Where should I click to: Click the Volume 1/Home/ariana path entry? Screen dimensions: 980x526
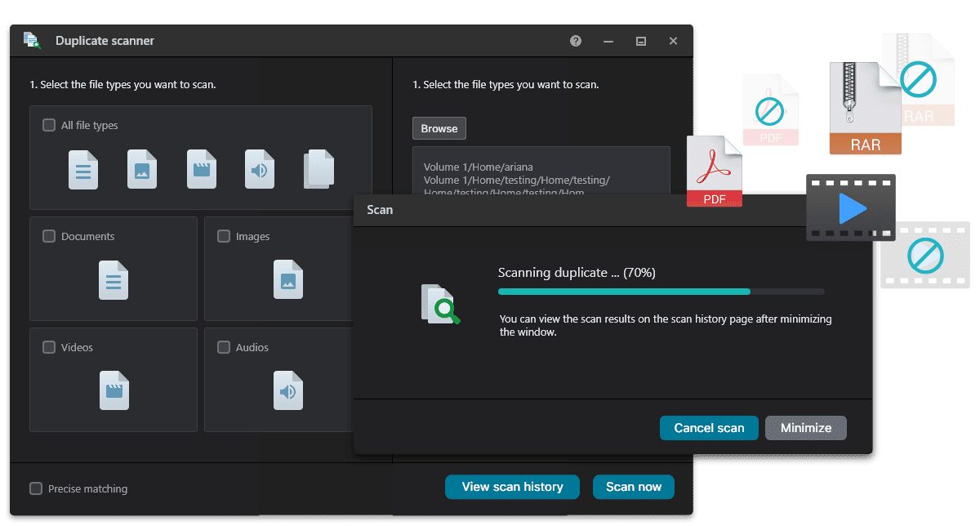click(x=478, y=167)
